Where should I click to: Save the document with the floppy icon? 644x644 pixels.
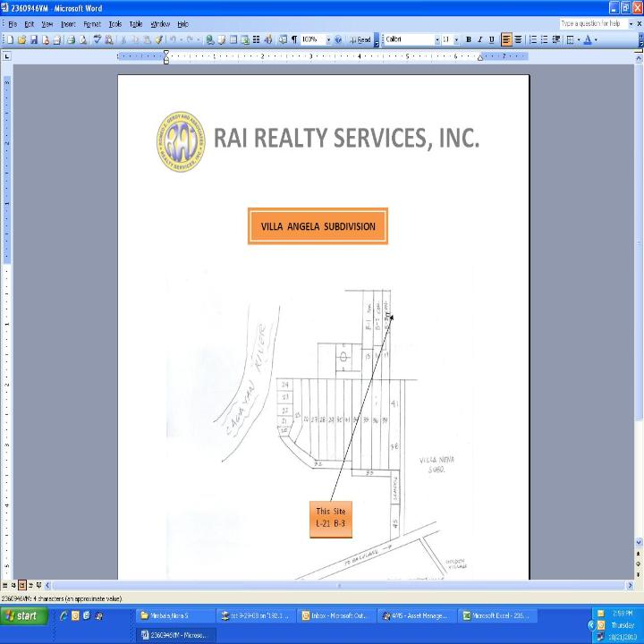(x=34, y=40)
